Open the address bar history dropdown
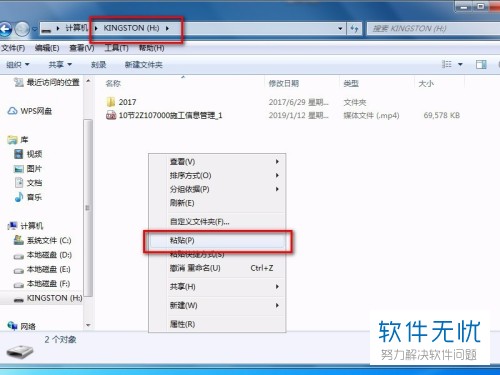Screen dimensions: 500x375 click(x=340, y=29)
